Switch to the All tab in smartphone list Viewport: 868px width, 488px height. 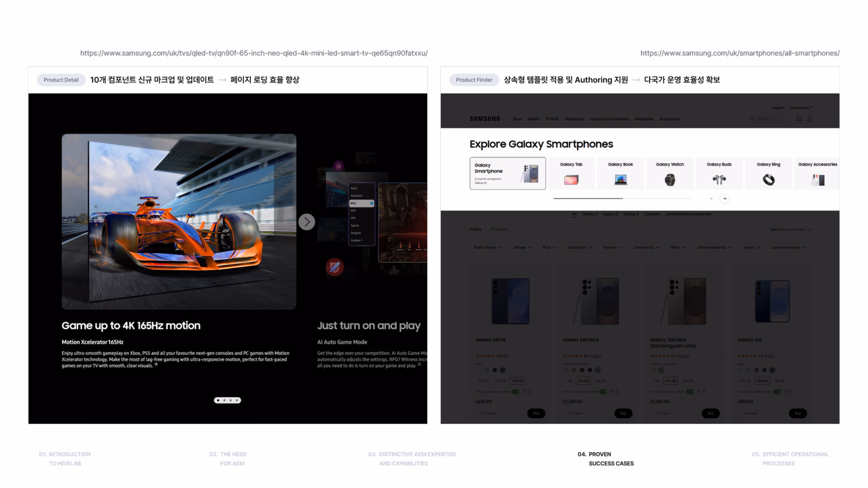(574, 214)
